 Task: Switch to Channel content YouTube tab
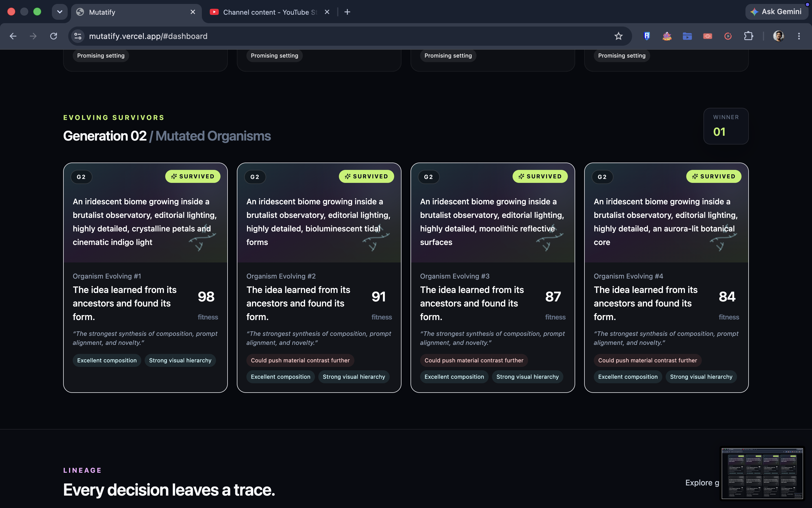pyautogui.click(x=270, y=12)
